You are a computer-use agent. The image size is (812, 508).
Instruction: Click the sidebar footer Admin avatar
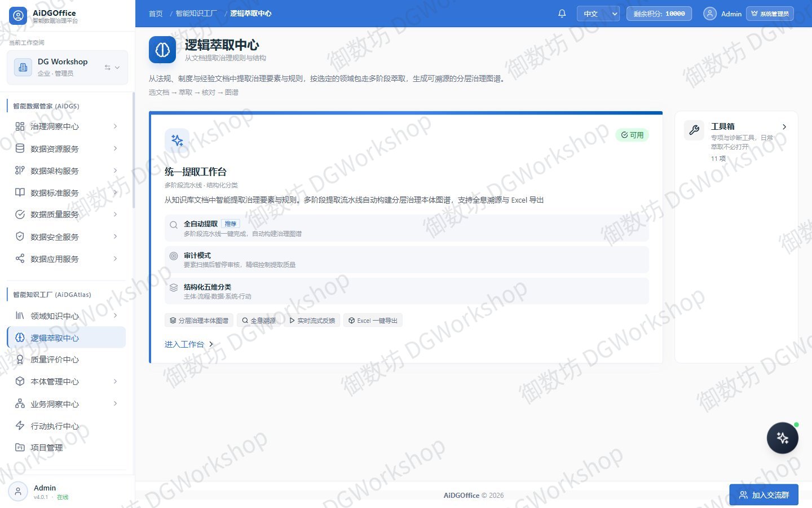point(18,492)
